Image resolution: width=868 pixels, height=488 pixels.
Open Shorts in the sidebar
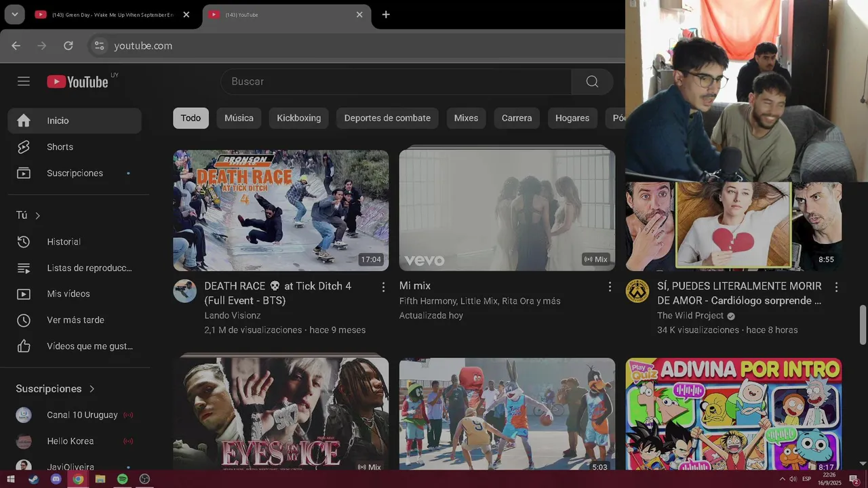pos(75,147)
